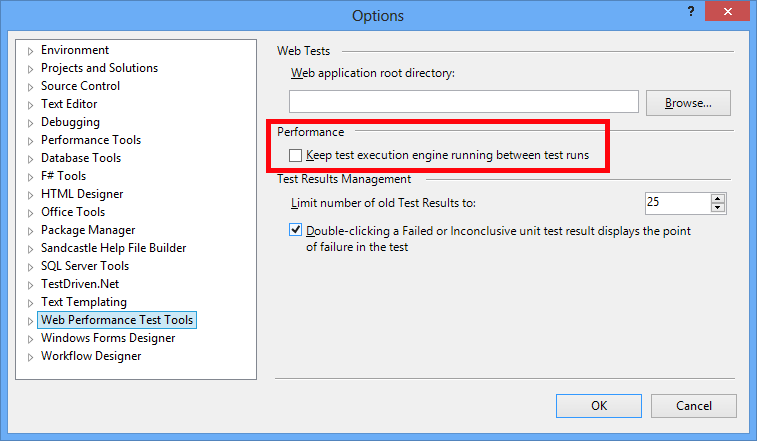The image size is (757, 441).
Task: Close the Options dialog window
Action: pos(731,11)
